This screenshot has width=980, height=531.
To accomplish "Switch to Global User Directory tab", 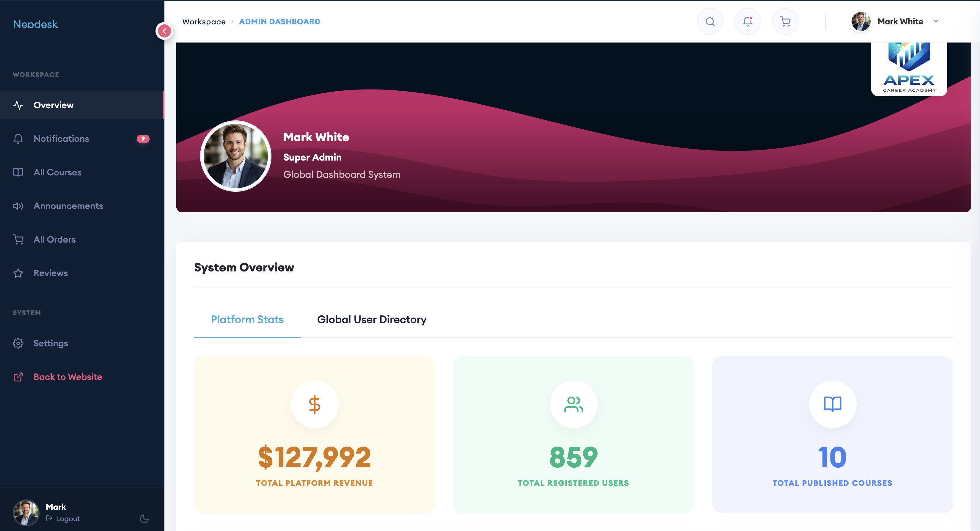I will [372, 320].
